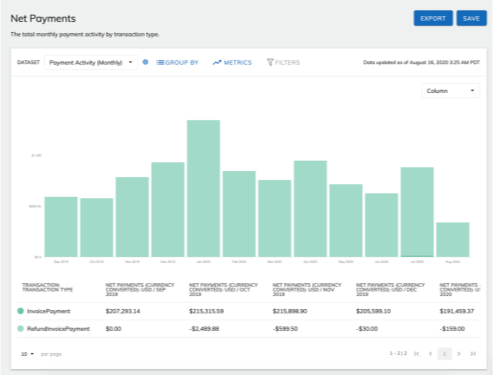Go to first page of table
Screen dimensions: 494x377
coord(417,354)
